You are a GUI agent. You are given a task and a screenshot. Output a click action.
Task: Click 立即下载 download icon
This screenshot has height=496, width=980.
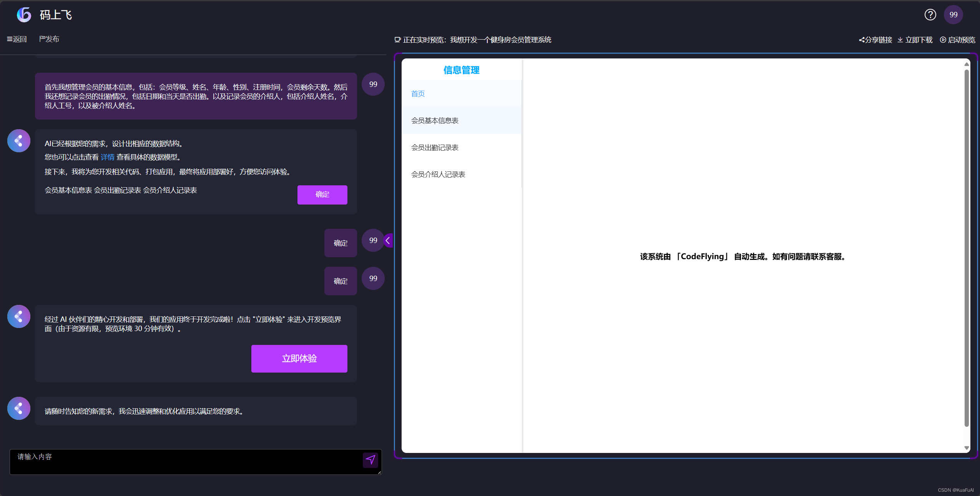coord(900,40)
